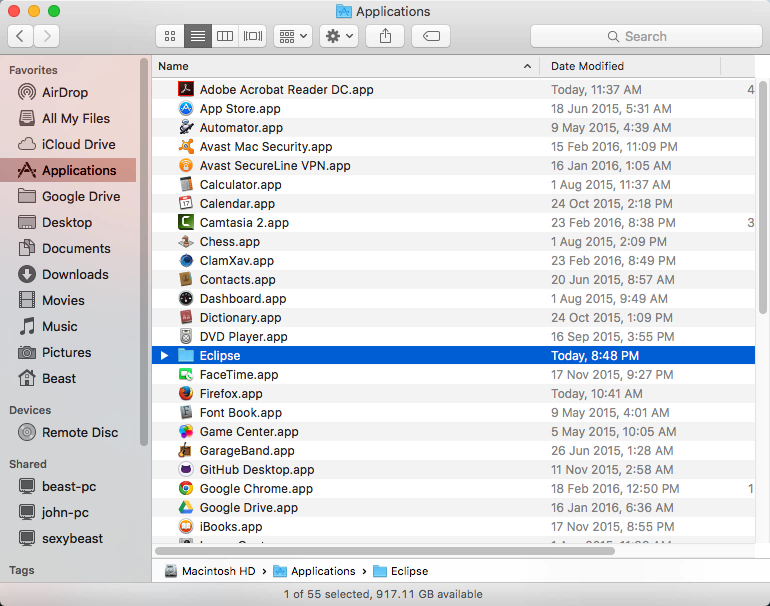Click Eclipse in the path bar
The height and width of the screenshot is (606, 770).
401,571
